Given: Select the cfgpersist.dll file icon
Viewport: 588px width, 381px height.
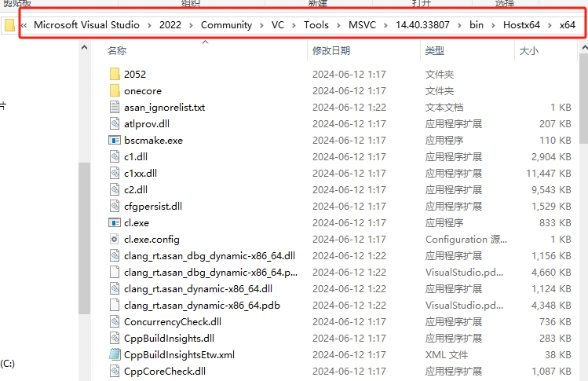Looking at the screenshot, I should pyautogui.click(x=115, y=206).
